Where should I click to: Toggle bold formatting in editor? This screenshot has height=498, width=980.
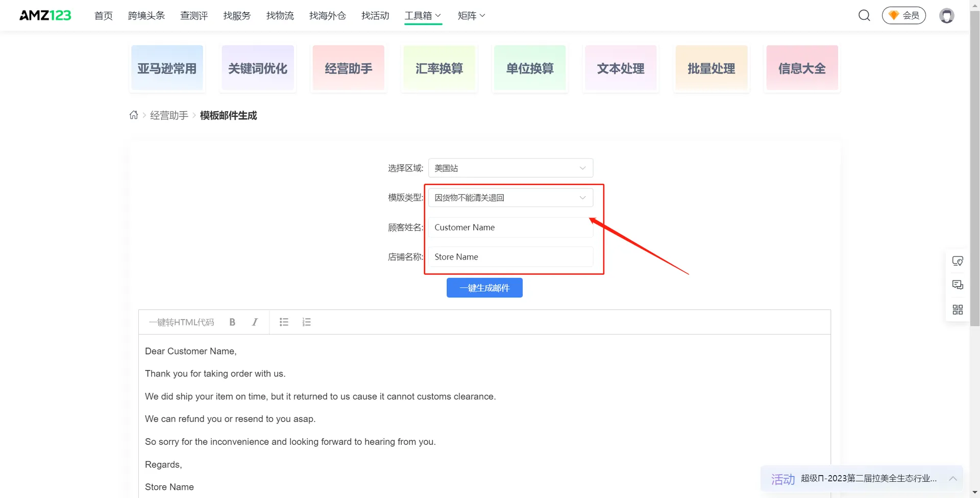pyautogui.click(x=232, y=322)
